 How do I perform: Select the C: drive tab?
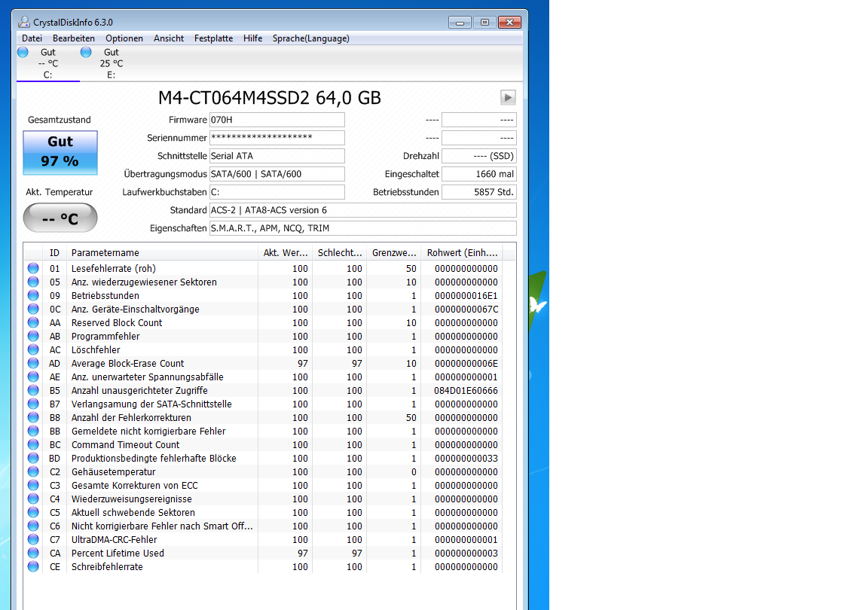pos(47,63)
